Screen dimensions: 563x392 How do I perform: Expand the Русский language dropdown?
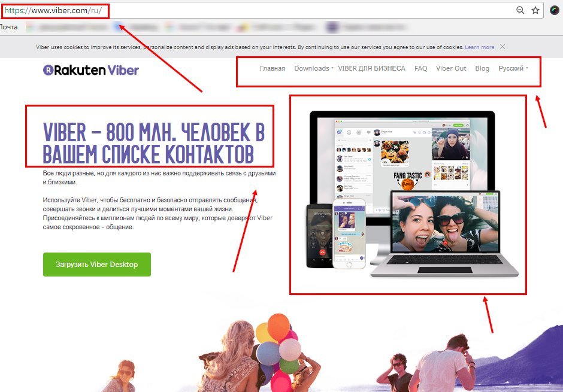[x=513, y=68]
